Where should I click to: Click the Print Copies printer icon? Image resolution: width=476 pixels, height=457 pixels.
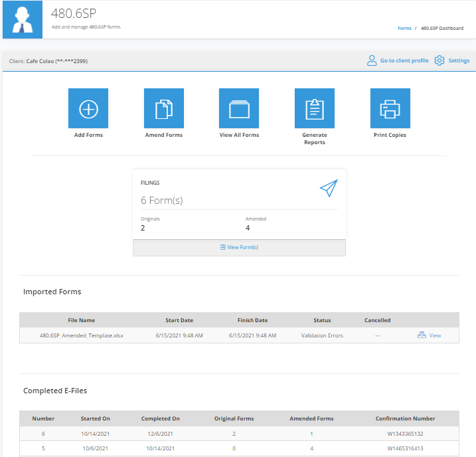pos(390,108)
